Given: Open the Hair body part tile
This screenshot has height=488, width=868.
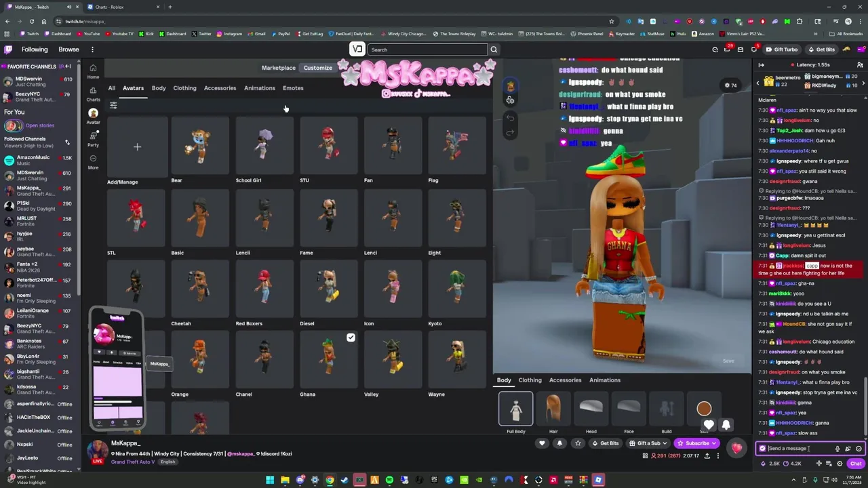Looking at the screenshot, I should pyautogui.click(x=553, y=409).
